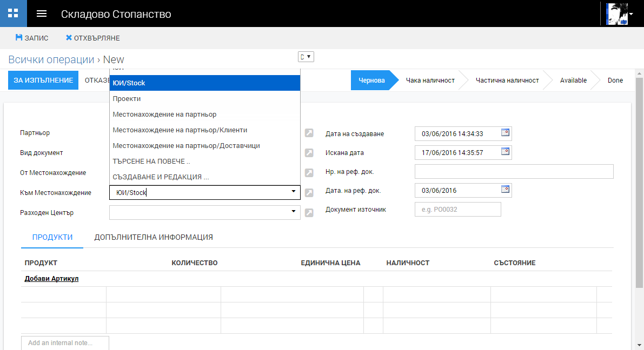Open the apps grid launcher
Screen dimensions: 644x350
click(x=14, y=14)
